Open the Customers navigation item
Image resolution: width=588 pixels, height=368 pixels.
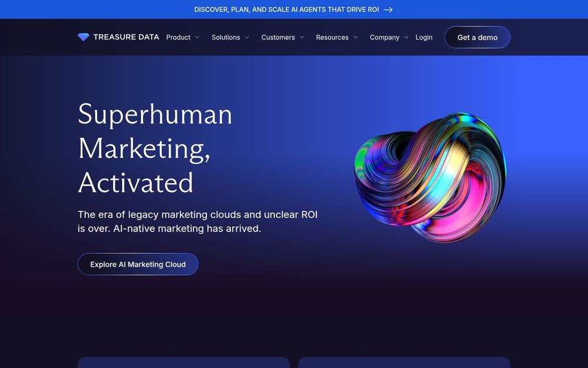278,38
